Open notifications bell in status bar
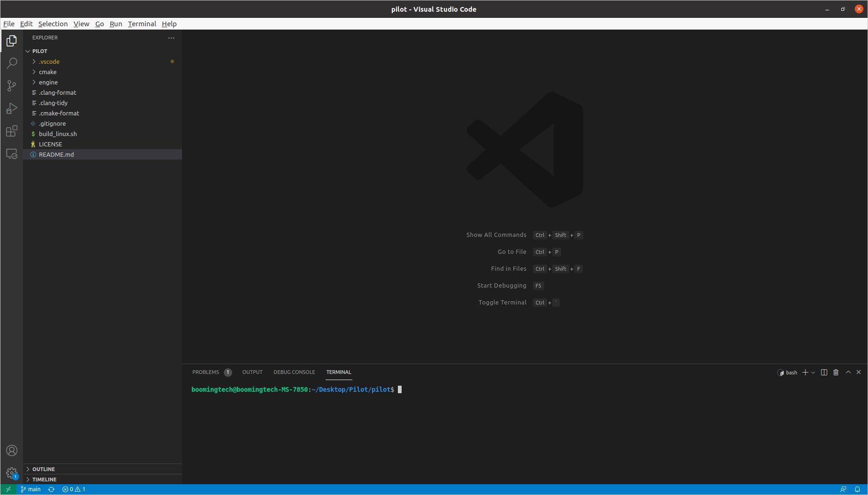 click(x=857, y=489)
